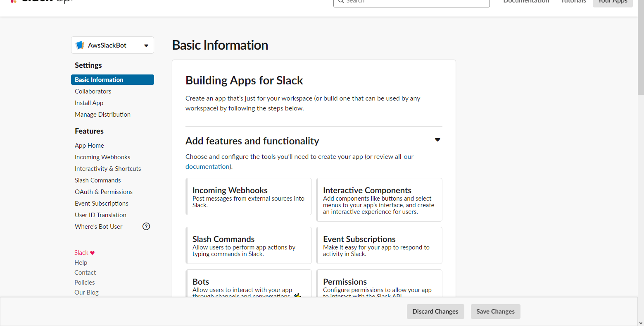Viewport: 644px width, 326px height.
Task: Open Manage Distribution settings
Action: point(102,114)
